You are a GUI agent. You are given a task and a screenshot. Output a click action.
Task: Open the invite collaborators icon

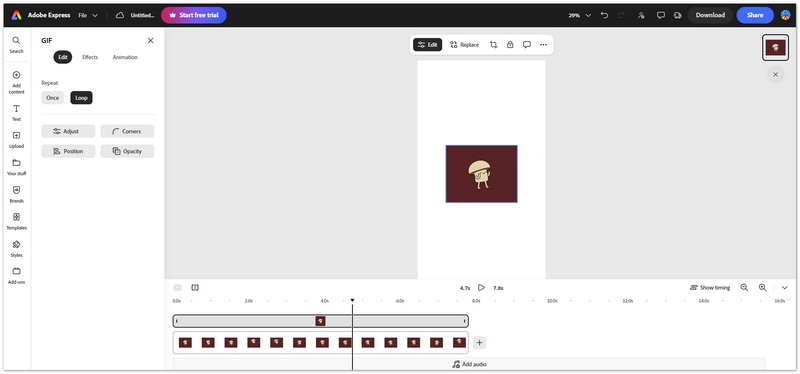641,15
